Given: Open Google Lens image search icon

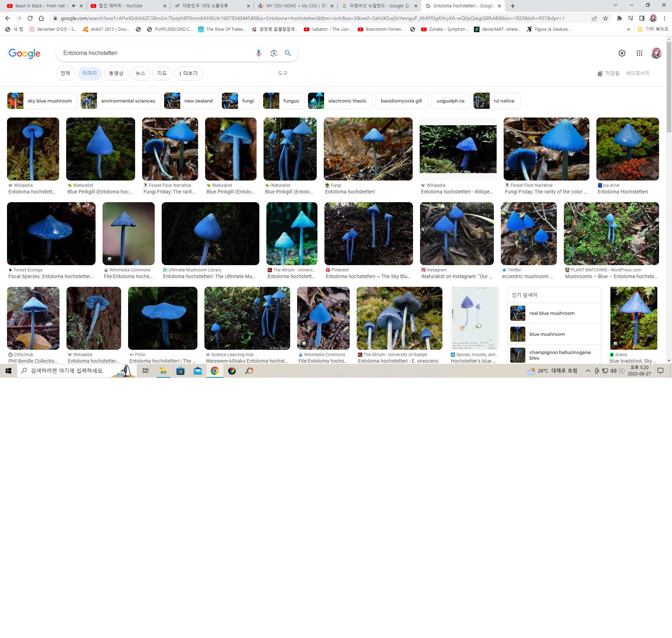Looking at the screenshot, I should coord(274,53).
